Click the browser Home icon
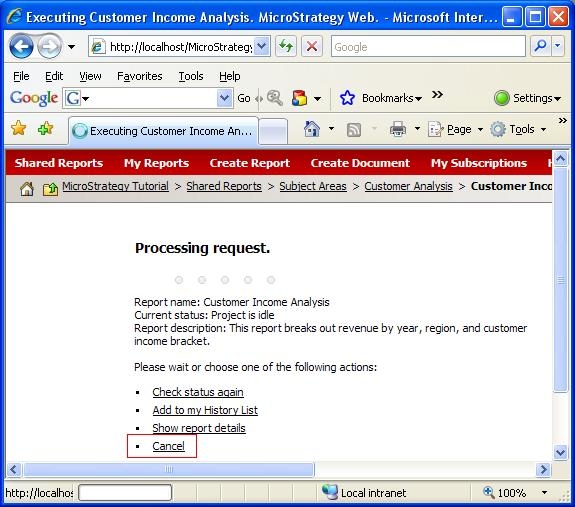 [x=312, y=129]
